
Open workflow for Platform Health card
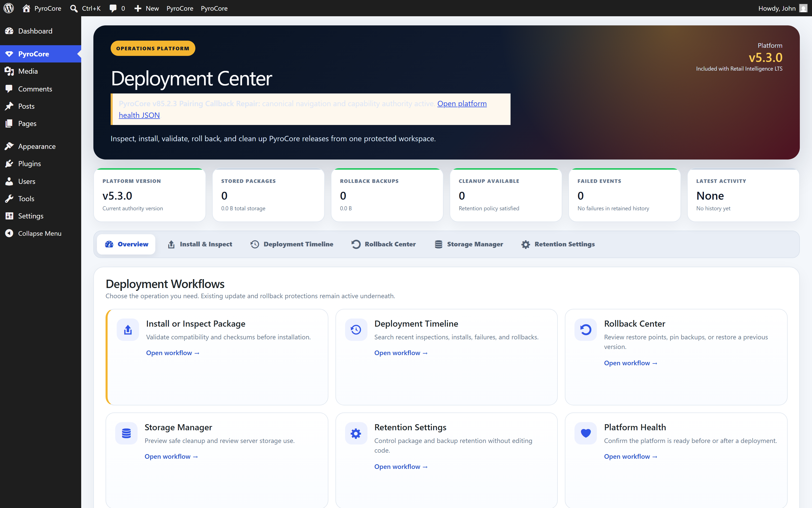pyautogui.click(x=631, y=456)
